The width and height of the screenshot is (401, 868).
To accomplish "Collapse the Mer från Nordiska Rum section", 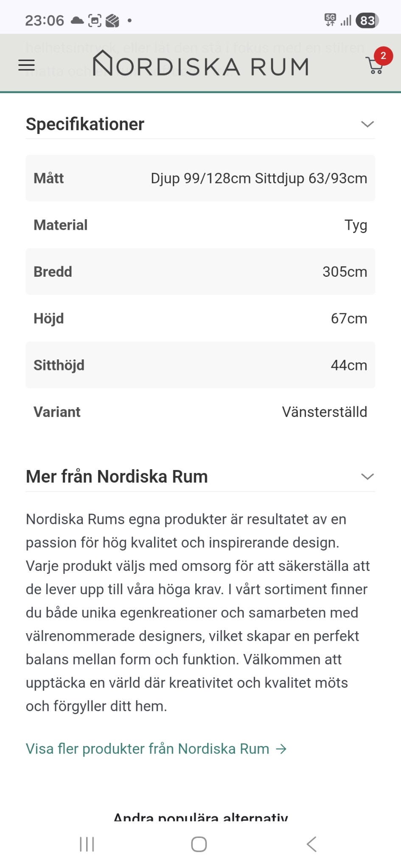I will (367, 477).
